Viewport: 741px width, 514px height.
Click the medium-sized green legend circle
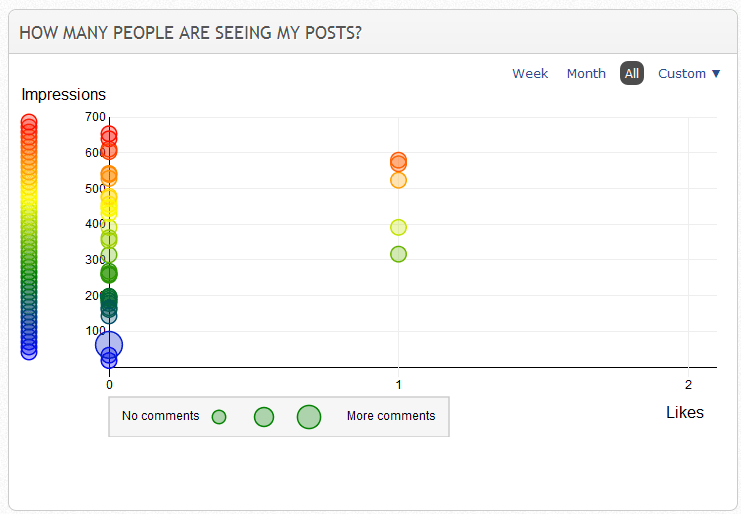click(264, 417)
